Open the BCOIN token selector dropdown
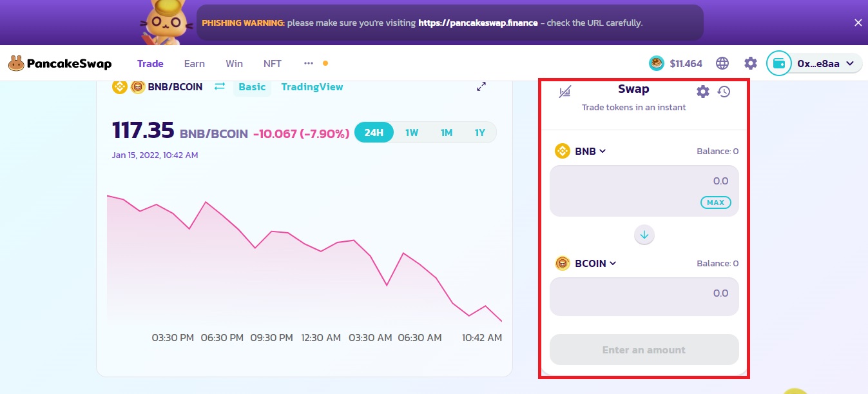Viewport: 868px width, 394px height. [x=586, y=263]
